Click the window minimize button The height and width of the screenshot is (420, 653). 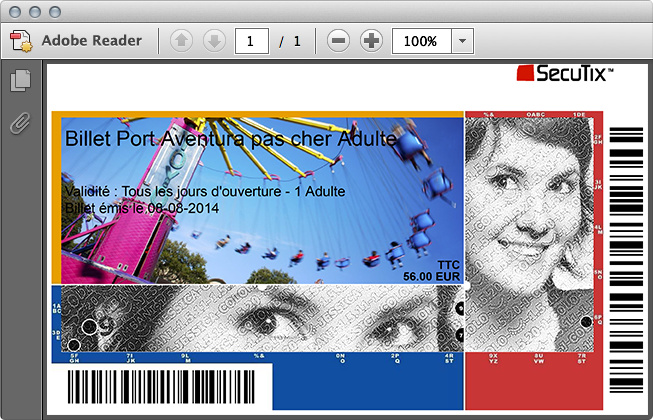click(x=35, y=12)
